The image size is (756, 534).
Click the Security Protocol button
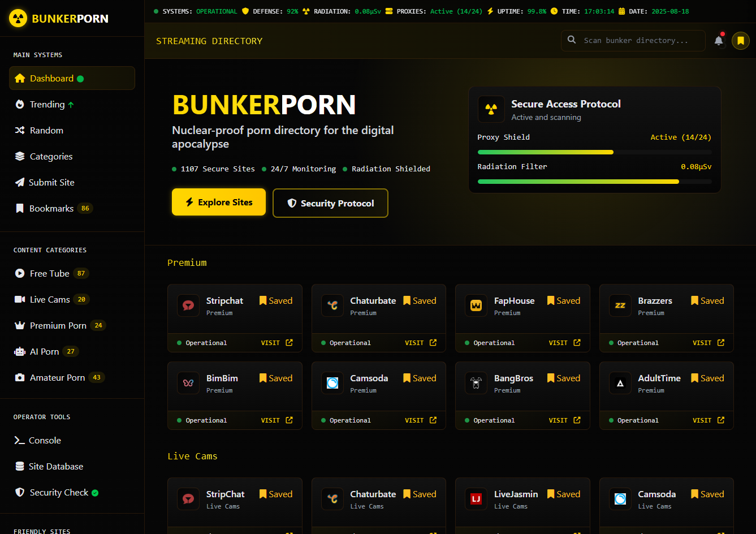point(331,203)
